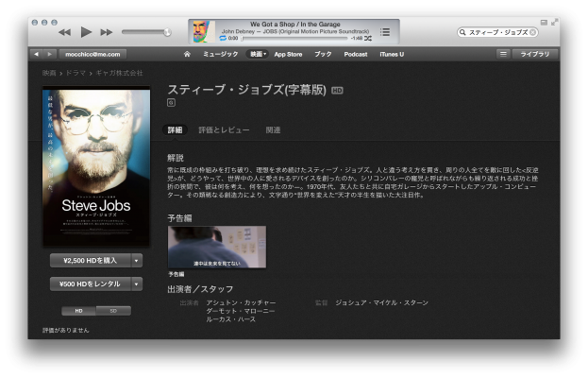Toggle repeat in the now playing display

[223, 39]
